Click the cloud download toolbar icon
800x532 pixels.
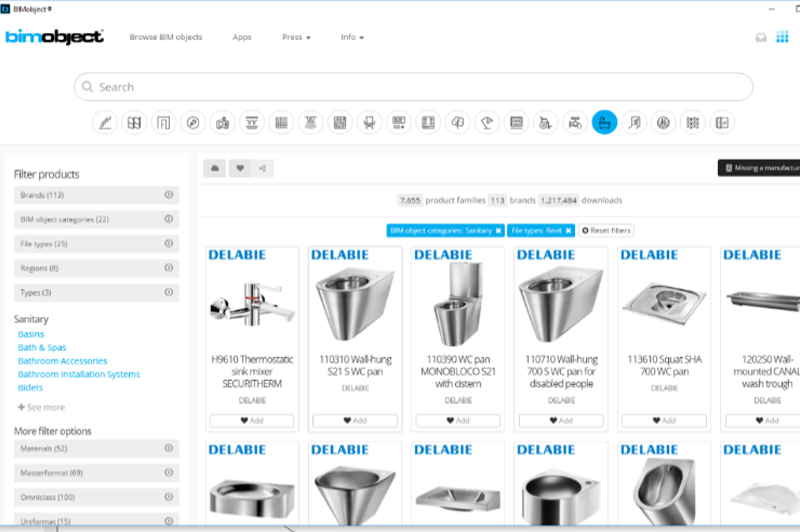coord(215,168)
